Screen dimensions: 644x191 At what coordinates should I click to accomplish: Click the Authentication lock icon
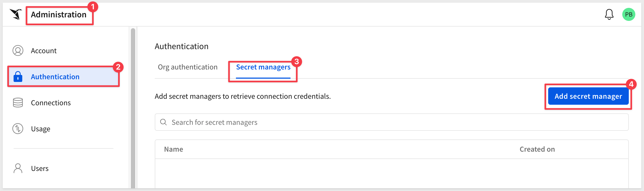(18, 77)
